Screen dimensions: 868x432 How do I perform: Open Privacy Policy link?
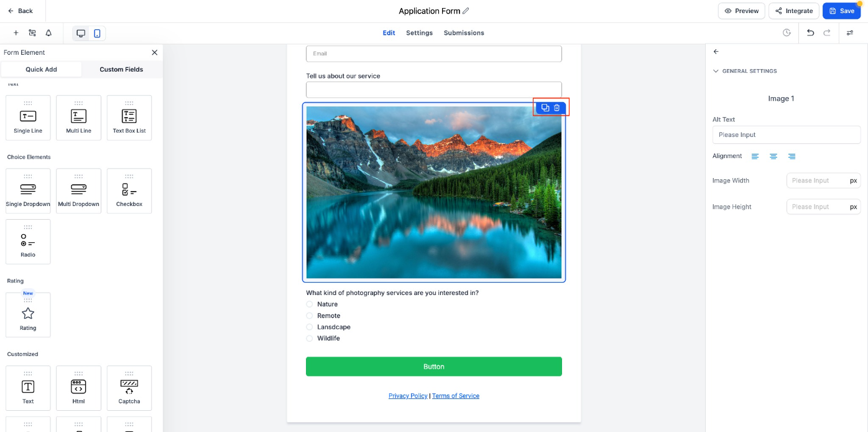coord(408,396)
